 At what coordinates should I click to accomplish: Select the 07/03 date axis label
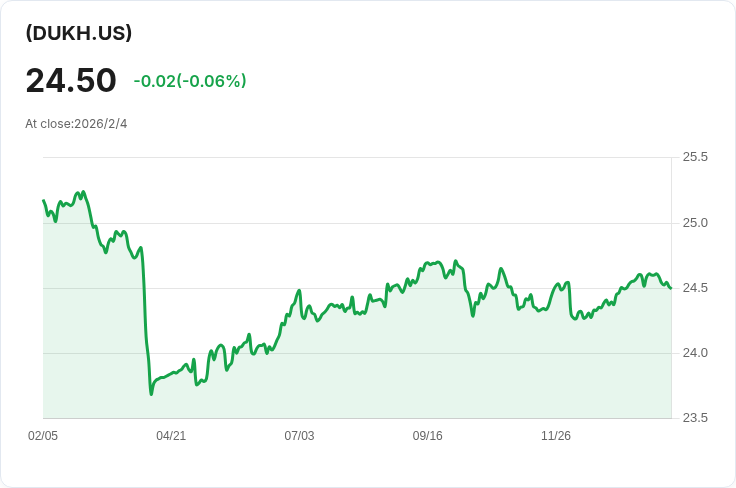point(299,436)
